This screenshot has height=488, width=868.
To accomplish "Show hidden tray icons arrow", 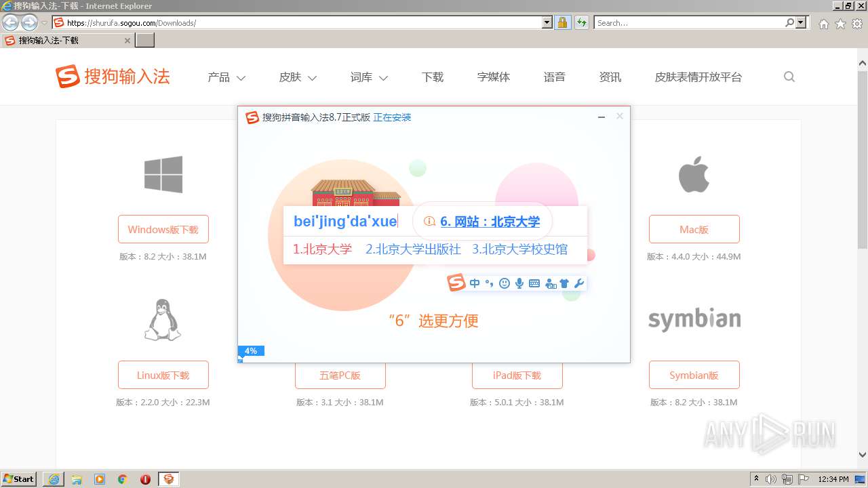I will pyautogui.click(x=756, y=479).
